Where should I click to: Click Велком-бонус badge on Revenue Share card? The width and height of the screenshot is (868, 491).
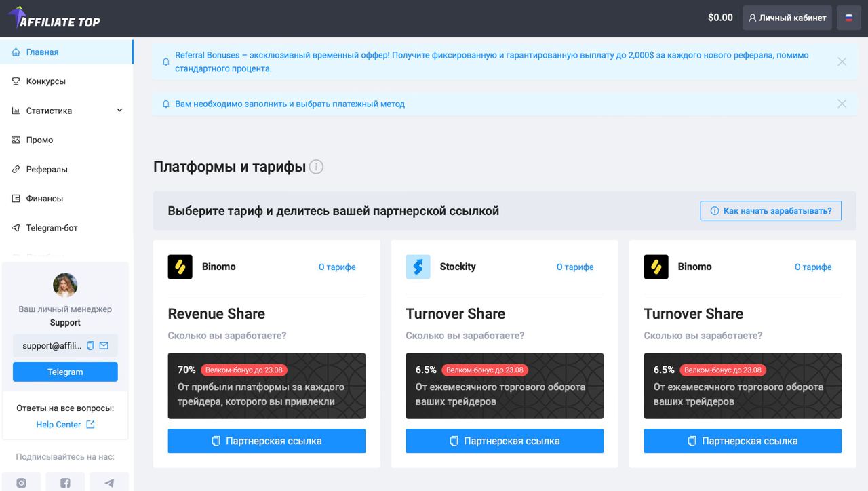coord(244,370)
